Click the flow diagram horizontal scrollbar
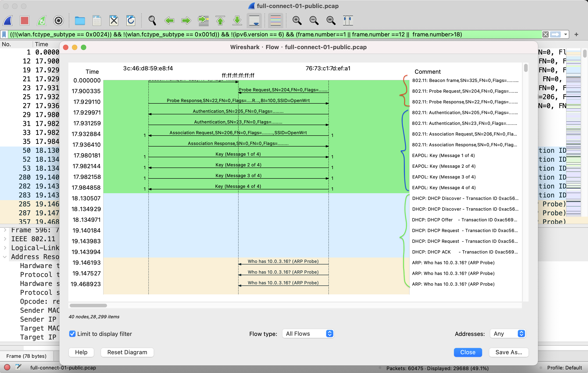 click(88, 305)
